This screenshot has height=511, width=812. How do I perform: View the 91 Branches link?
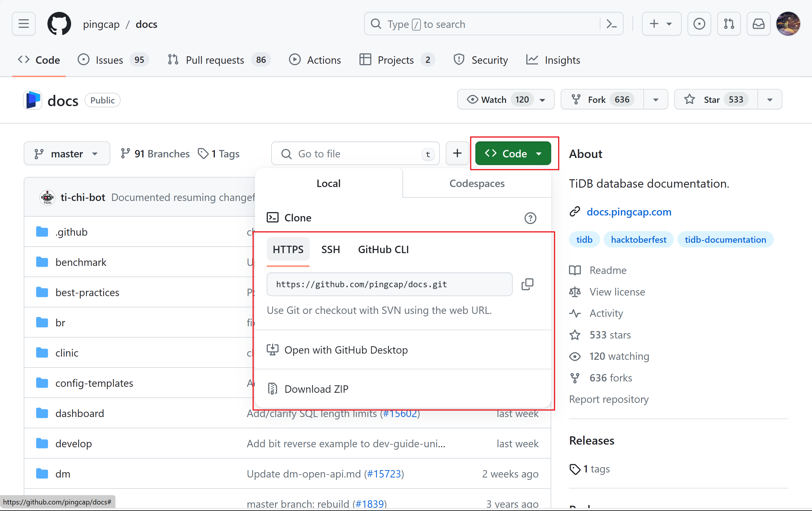tap(155, 154)
